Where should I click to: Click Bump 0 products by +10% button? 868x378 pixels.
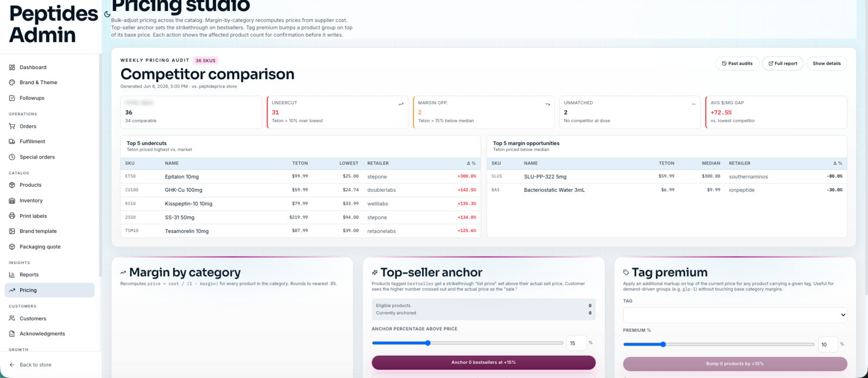[735, 364]
